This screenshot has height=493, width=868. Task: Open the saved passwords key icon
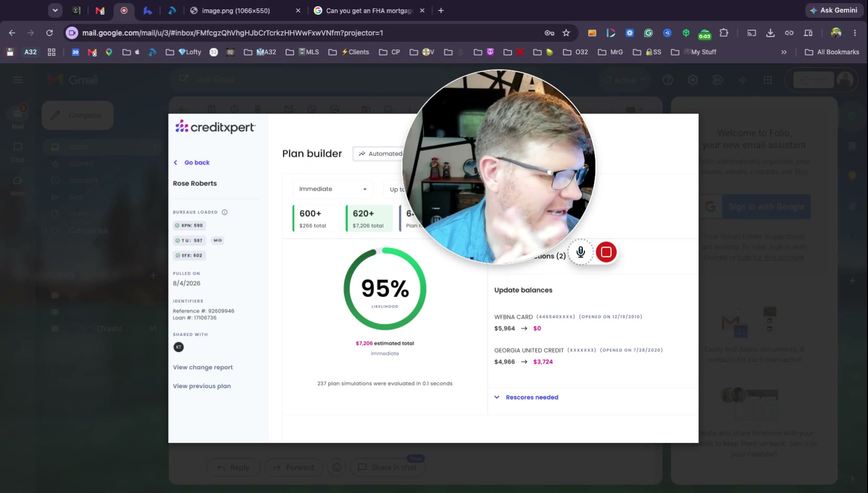click(549, 33)
